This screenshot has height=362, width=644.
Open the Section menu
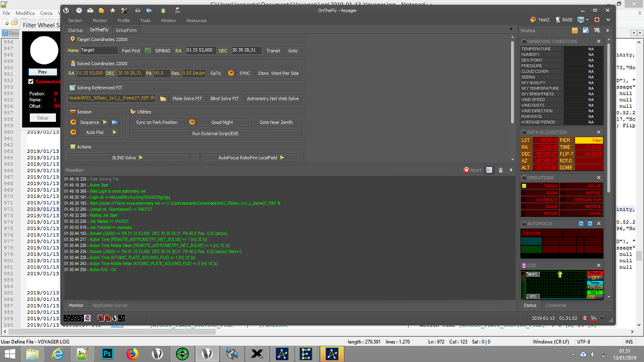(75, 21)
